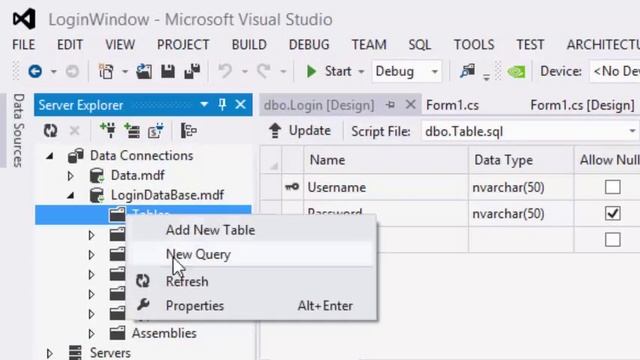Click the green Nsight device icon

tap(516, 72)
